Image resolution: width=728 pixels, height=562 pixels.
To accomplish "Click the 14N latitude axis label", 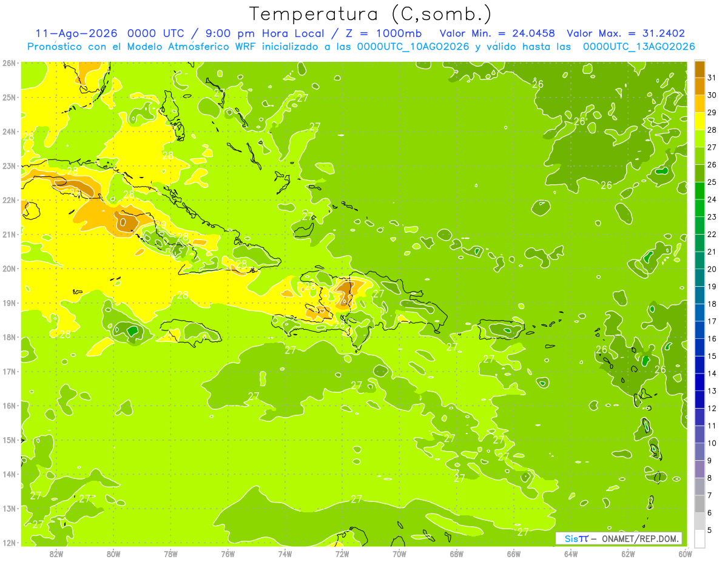I will pos(9,474).
